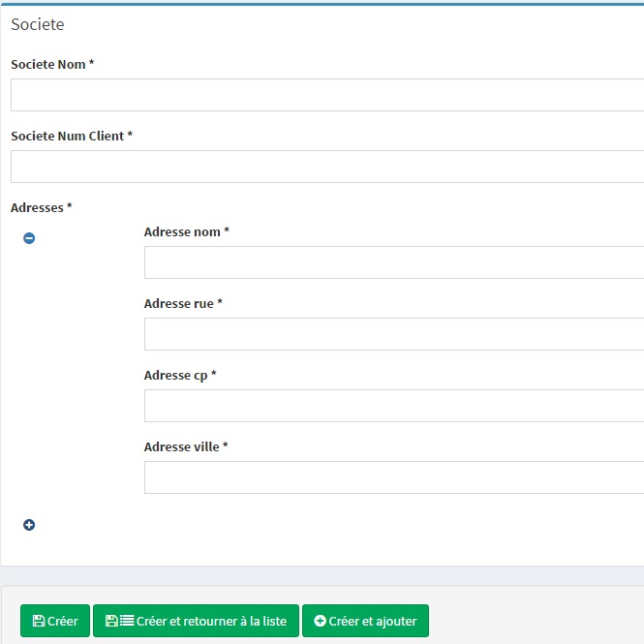Focus the Adresse rue input
The image size is (644, 644).
pyautogui.click(x=394, y=334)
